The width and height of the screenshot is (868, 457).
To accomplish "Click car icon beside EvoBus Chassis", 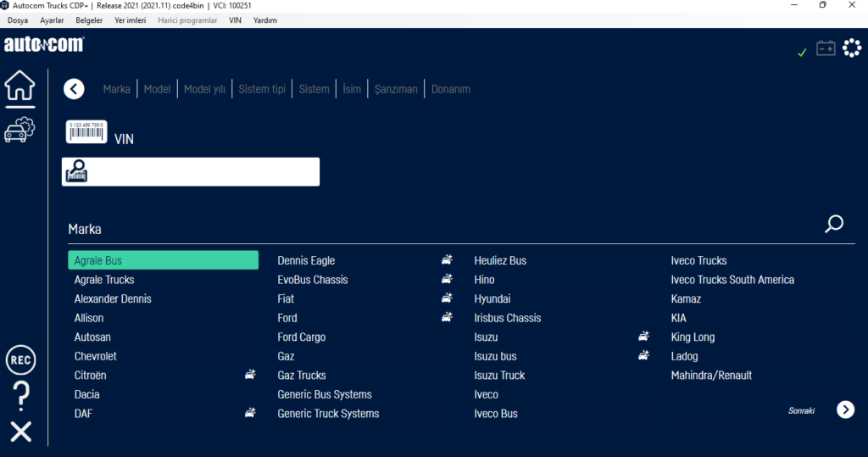I will pos(447,279).
